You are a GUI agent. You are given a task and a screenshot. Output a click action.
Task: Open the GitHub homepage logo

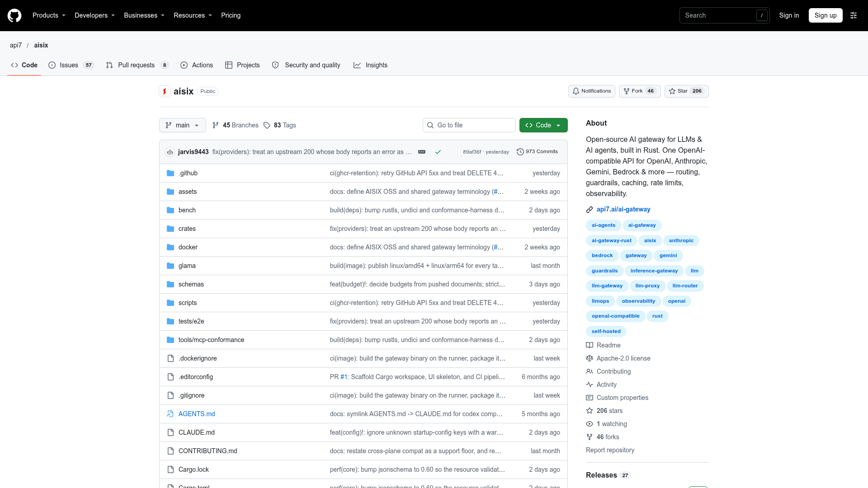click(x=14, y=15)
